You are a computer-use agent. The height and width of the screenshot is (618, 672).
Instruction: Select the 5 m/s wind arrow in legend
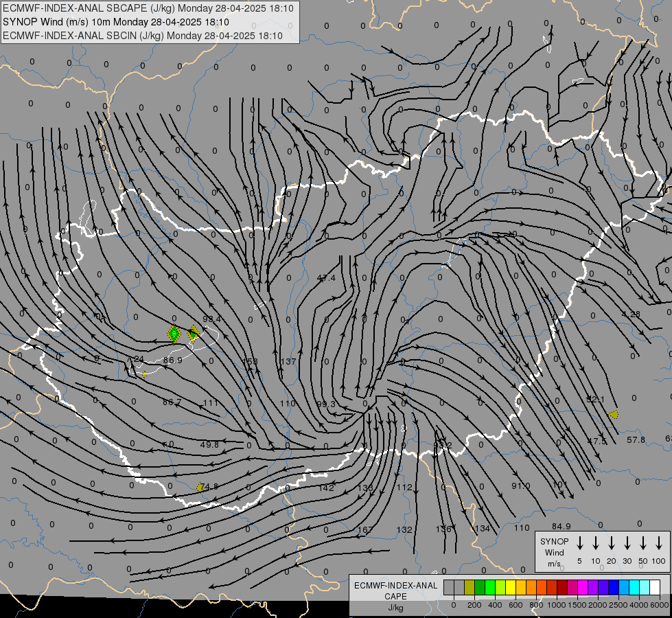[x=580, y=543]
